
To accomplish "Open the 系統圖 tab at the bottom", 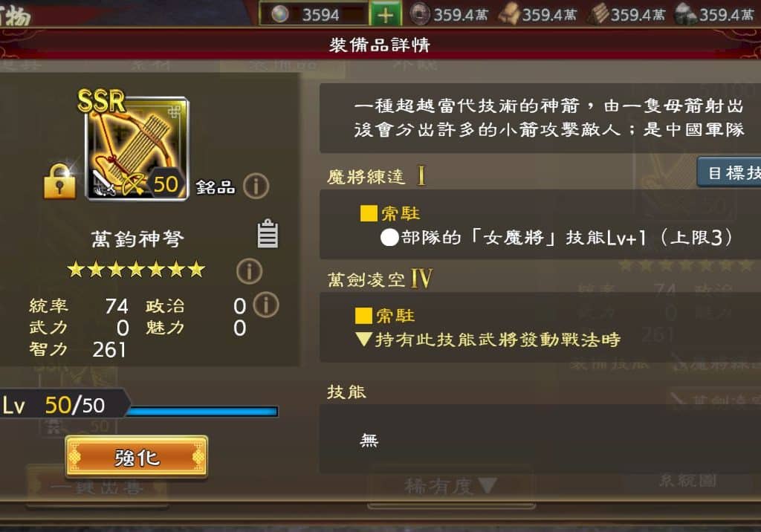I will 687,481.
